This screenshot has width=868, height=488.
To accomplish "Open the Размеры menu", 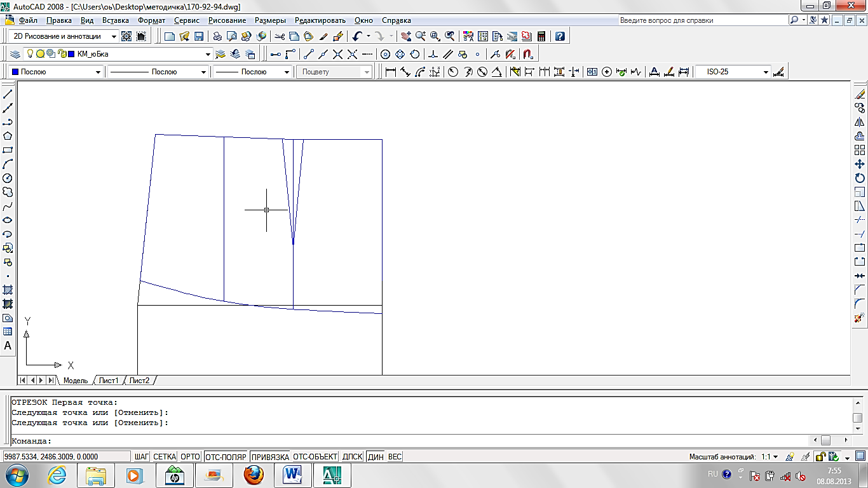I will coord(270,20).
